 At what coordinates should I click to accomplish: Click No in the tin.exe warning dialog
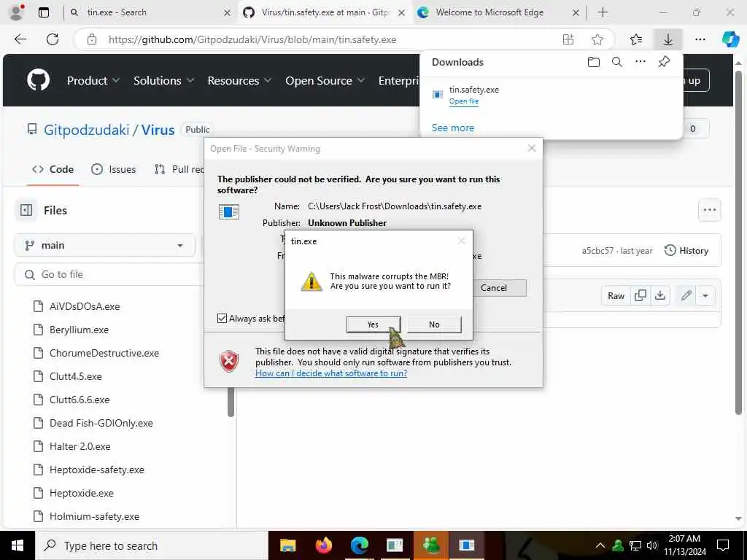pyautogui.click(x=434, y=324)
